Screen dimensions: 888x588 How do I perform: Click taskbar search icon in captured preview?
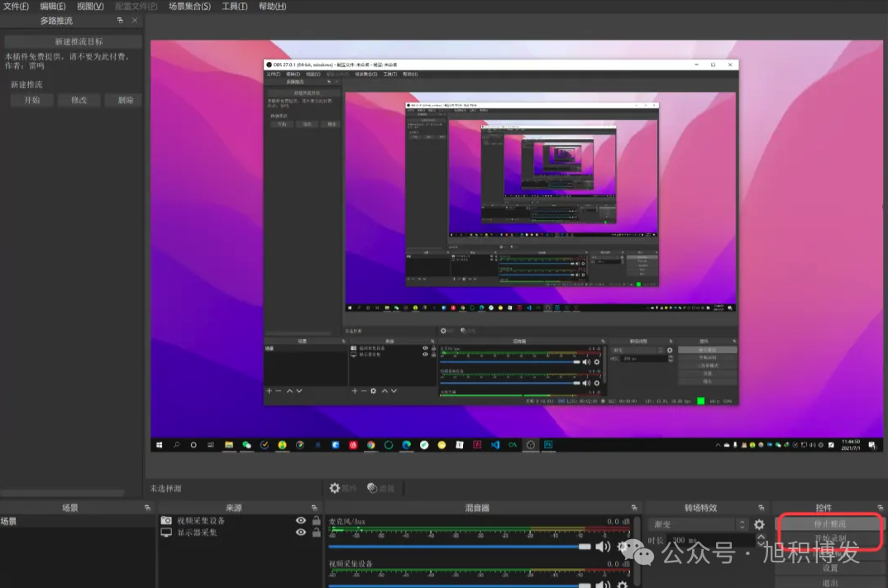(x=176, y=445)
